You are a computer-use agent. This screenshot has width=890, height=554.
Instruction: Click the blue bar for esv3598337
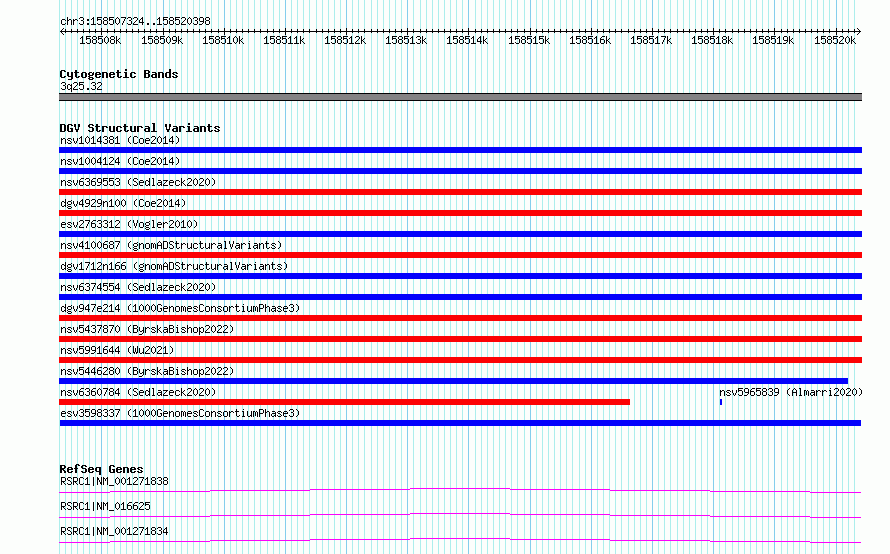pyautogui.click(x=460, y=423)
